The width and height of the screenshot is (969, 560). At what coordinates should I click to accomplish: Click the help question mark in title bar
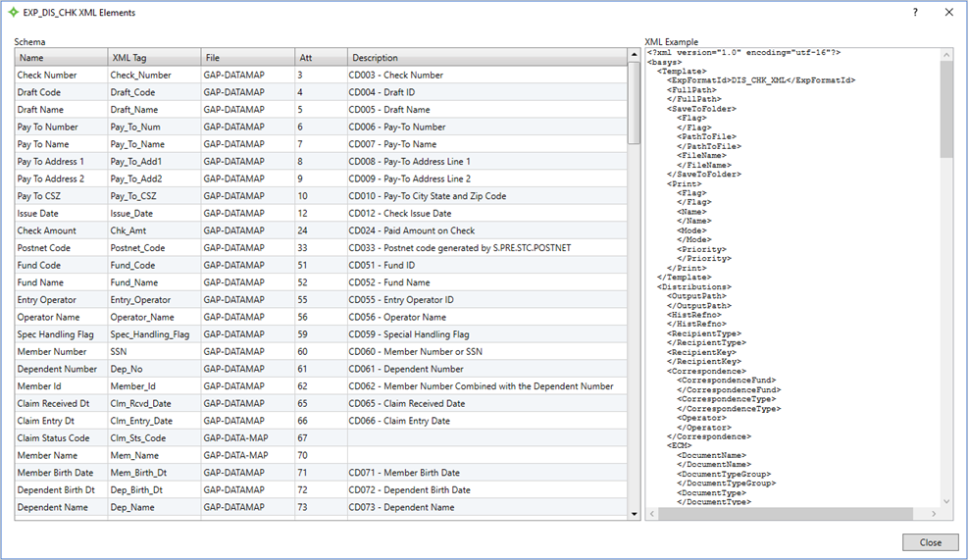pyautogui.click(x=915, y=13)
